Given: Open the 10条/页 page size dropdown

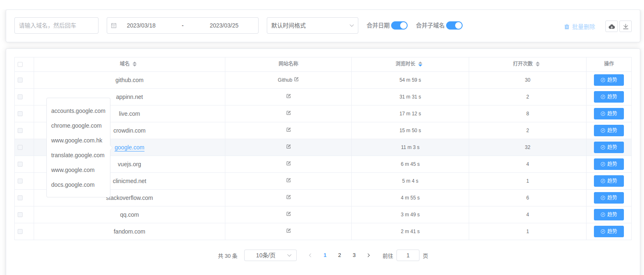Looking at the screenshot, I should (x=270, y=255).
